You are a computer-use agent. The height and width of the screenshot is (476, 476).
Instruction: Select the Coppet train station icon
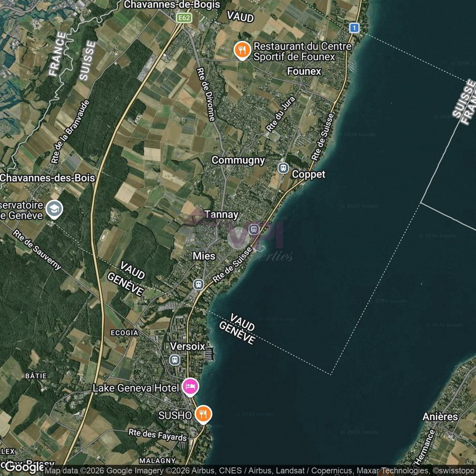click(283, 168)
